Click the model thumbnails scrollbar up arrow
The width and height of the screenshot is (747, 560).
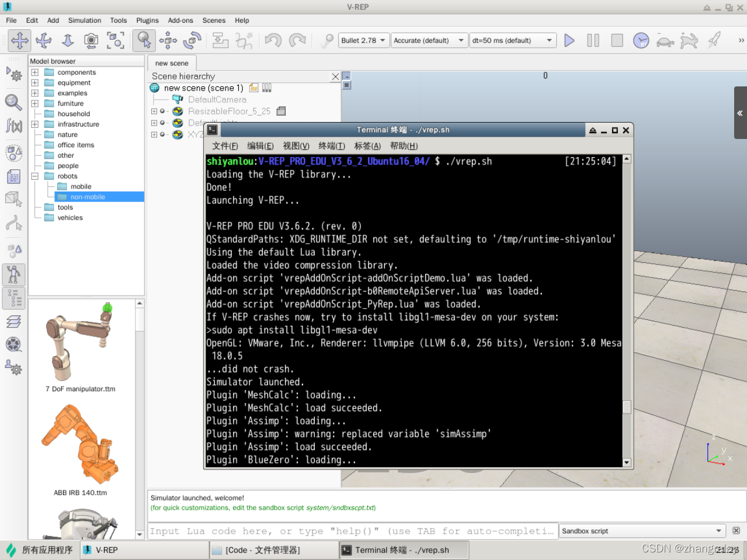tap(140, 304)
